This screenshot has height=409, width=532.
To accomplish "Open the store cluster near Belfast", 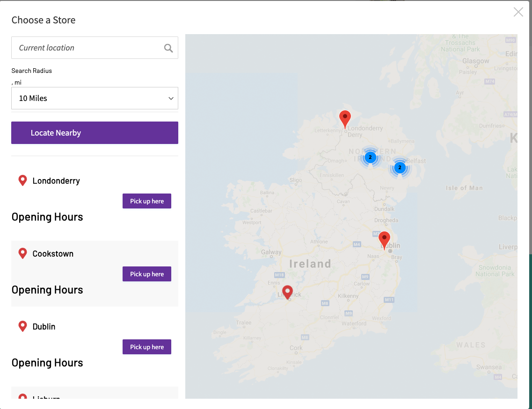I will pyautogui.click(x=400, y=167).
